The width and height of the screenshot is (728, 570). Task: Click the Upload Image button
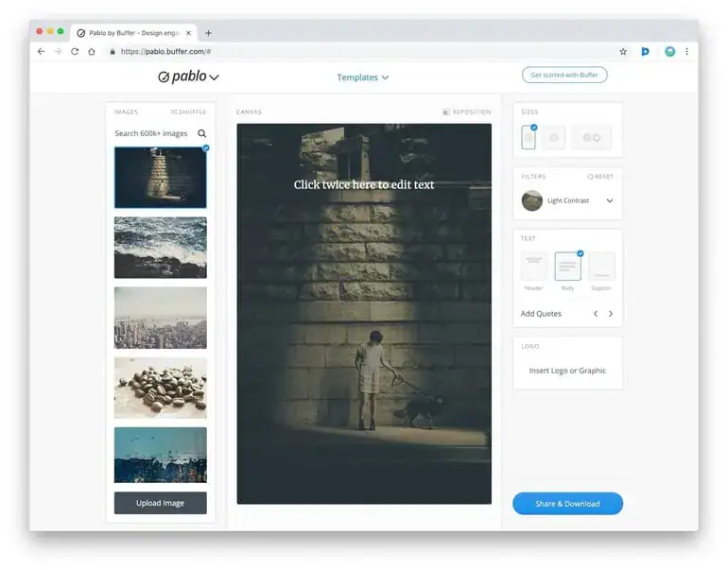pyautogui.click(x=160, y=503)
